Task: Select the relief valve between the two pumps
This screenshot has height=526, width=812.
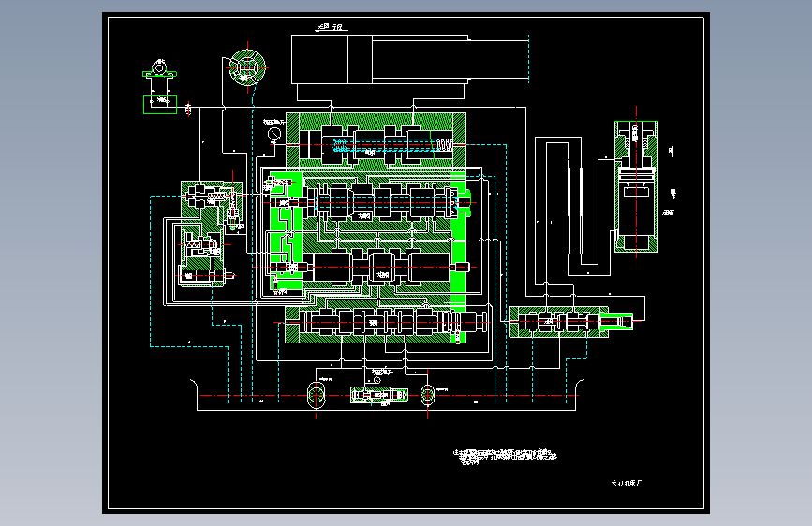Action: click(379, 396)
